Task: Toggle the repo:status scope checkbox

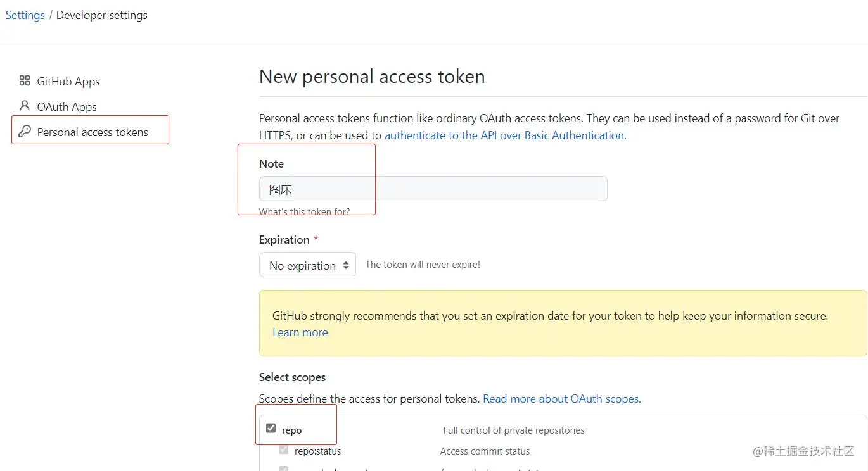Action: pyautogui.click(x=284, y=450)
